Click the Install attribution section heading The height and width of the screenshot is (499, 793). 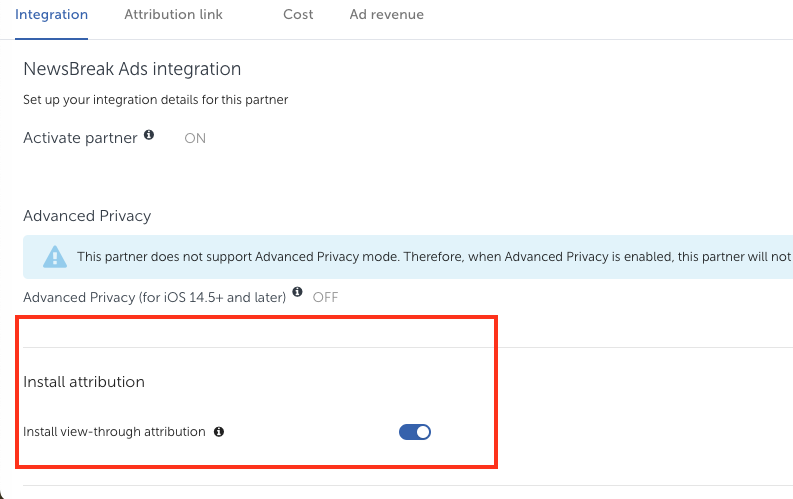[x=84, y=382]
